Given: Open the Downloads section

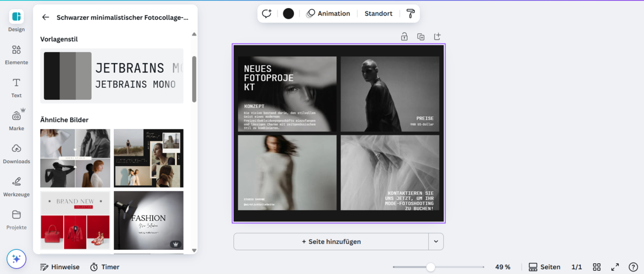Looking at the screenshot, I should click(x=16, y=149).
